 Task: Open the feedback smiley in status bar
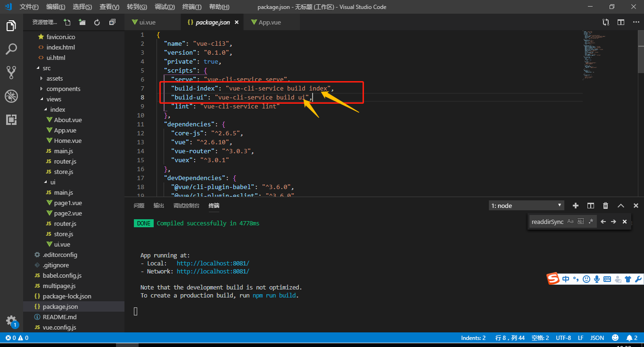pos(615,338)
